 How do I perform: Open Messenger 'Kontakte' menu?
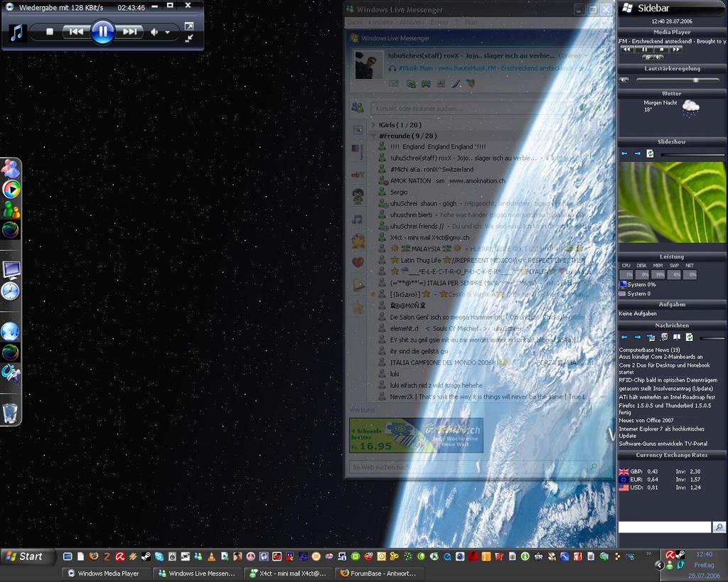380,22
